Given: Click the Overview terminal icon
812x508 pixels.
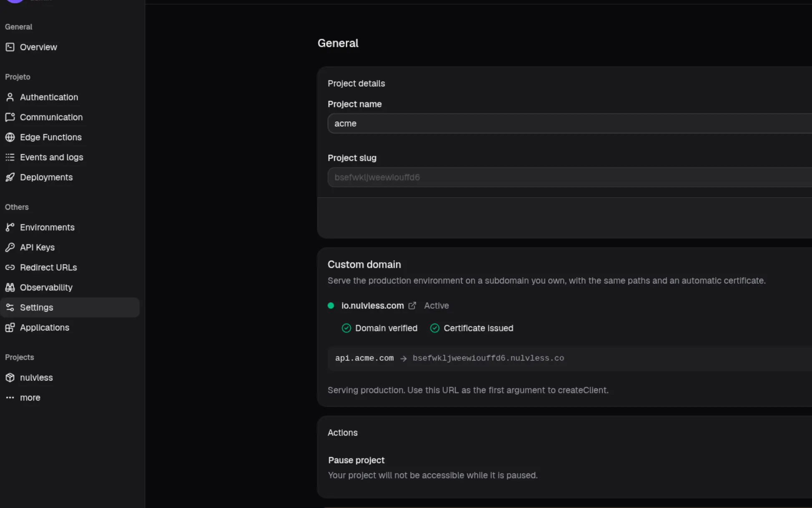Looking at the screenshot, I should (10, 47).
